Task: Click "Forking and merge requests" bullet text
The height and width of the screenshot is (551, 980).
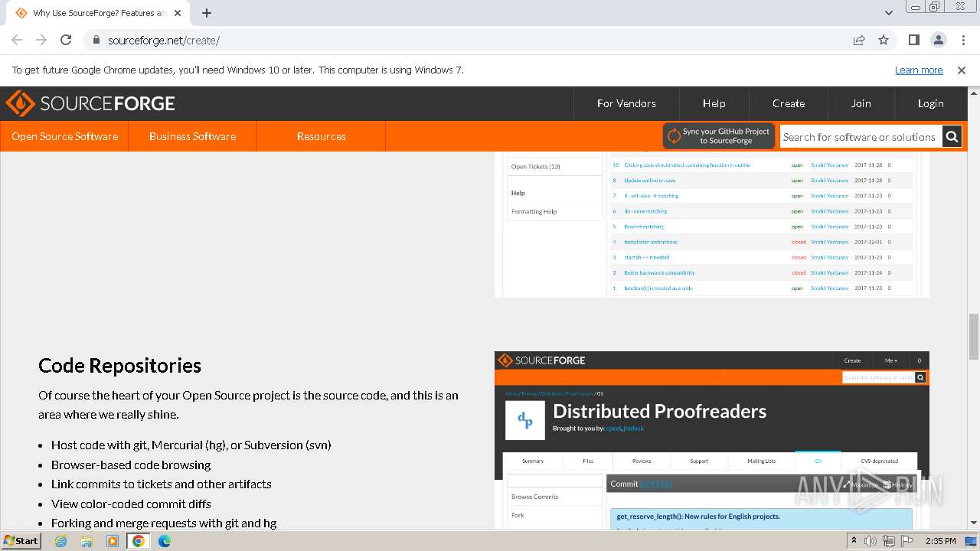Action: coord(164,523)
